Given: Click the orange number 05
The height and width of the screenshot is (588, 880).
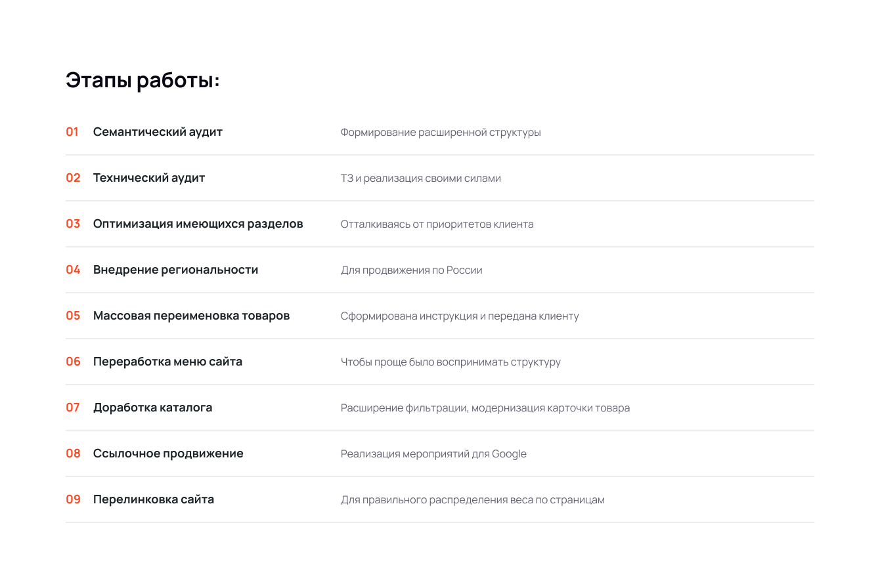Looking at the screenshot, I should [73, 316].
